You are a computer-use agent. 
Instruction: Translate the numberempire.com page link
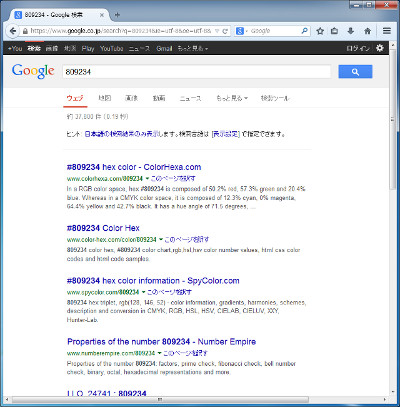185,353
